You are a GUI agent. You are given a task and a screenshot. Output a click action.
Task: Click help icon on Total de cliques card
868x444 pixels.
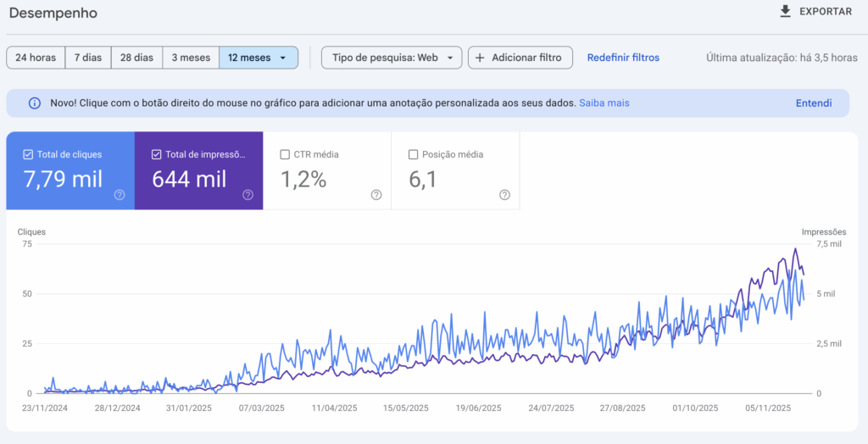[x=120, y=195]
